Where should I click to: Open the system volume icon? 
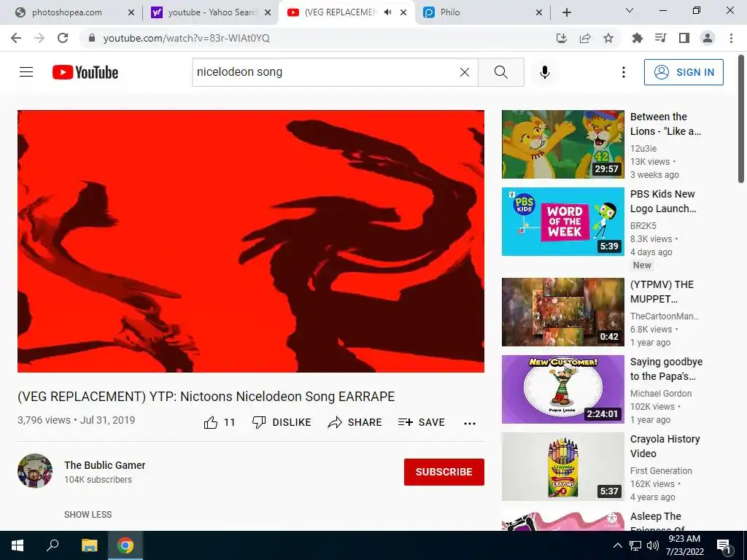point(653,545)
